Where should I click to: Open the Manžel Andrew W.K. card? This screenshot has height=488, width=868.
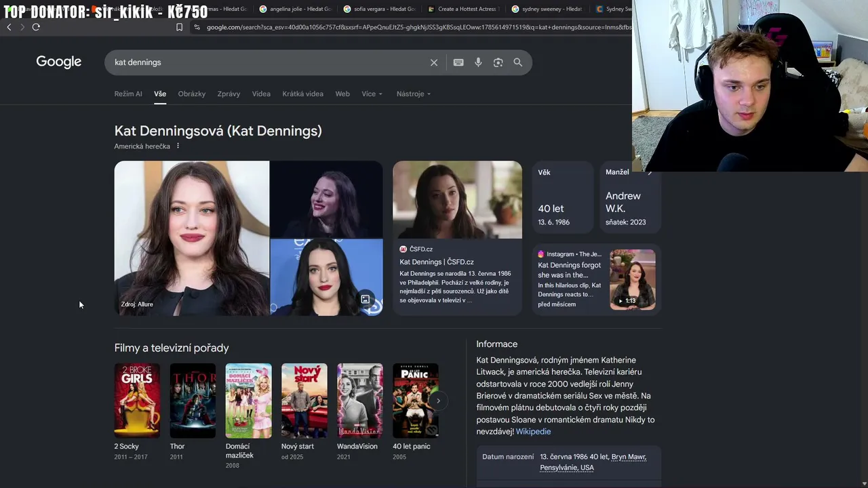tap(631, 197)
